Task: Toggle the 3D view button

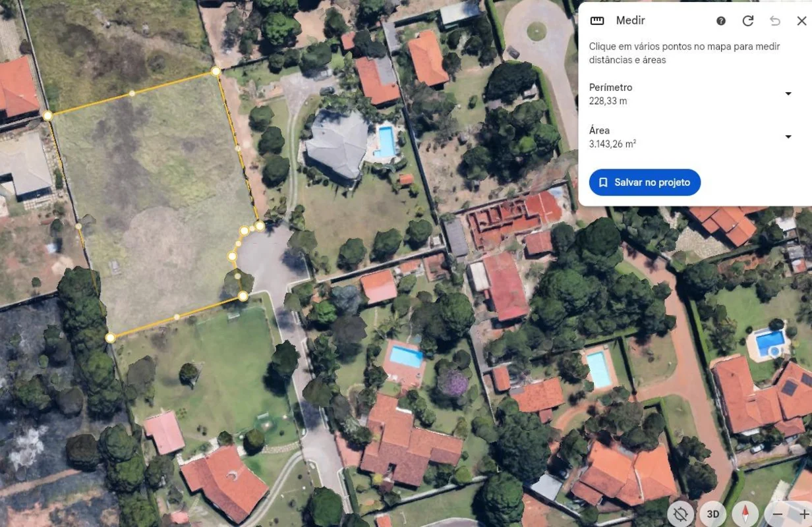Action: point(712,514)
